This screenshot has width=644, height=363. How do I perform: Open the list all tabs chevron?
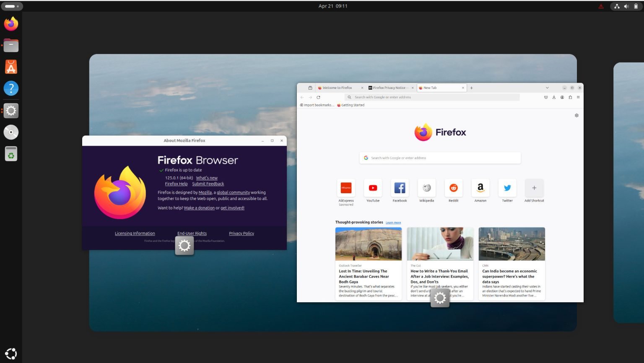coord(547,88)
